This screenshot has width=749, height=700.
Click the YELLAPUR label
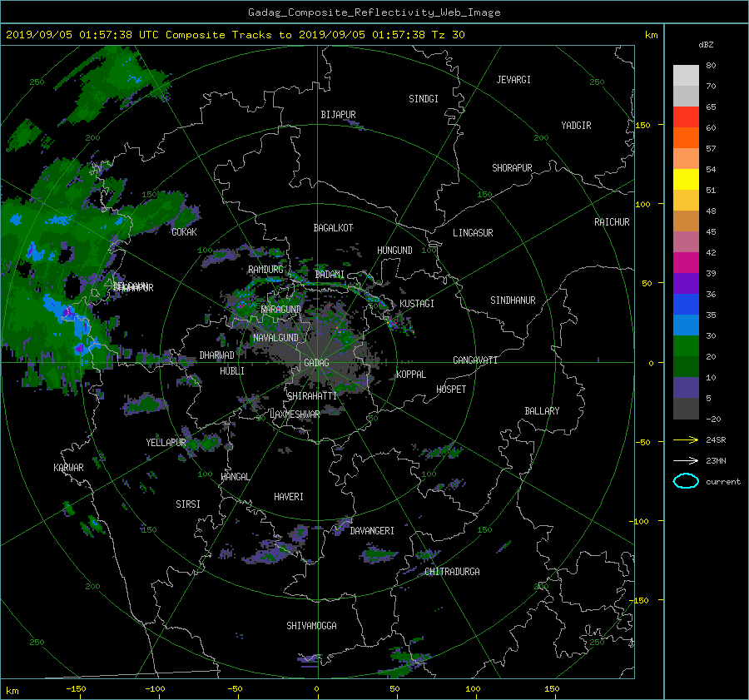tap(166, 443)
